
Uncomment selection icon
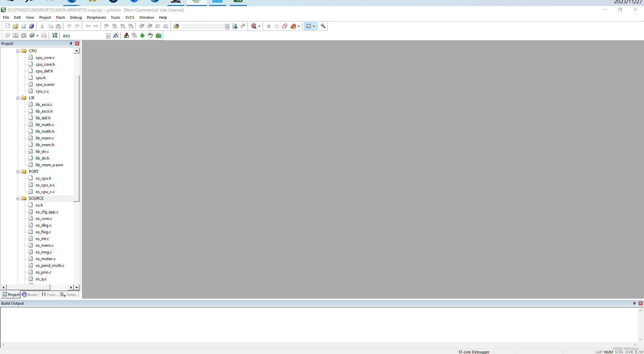166,26
